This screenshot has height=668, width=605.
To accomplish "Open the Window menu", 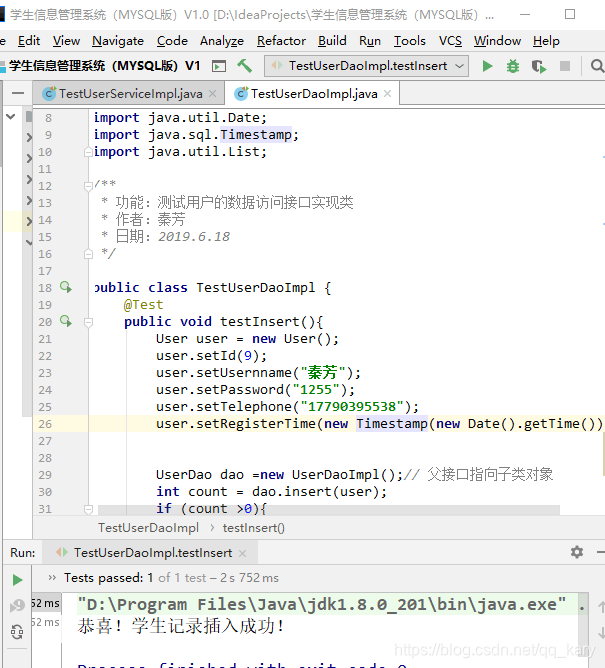I will (x=497, y=41).
